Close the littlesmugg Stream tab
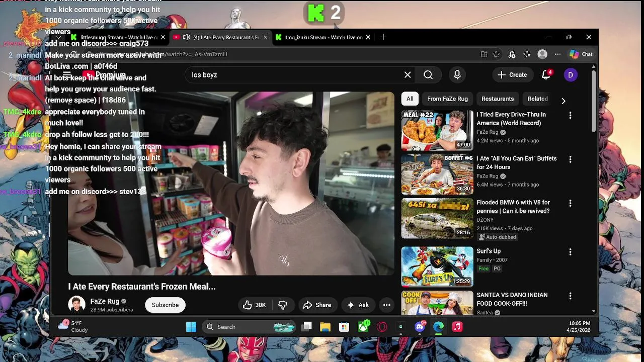644x362 pixels. coord(163,37)
